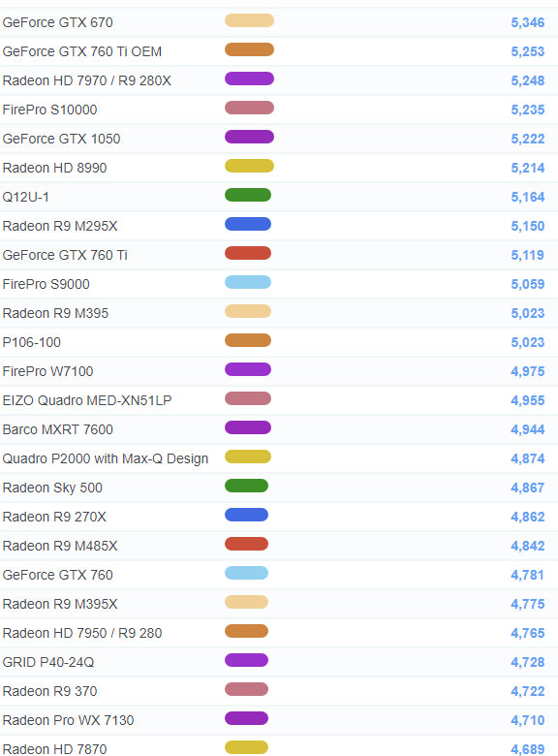558x756 pixels.
Task: Click the score 5,222
Action: (528, 139)
